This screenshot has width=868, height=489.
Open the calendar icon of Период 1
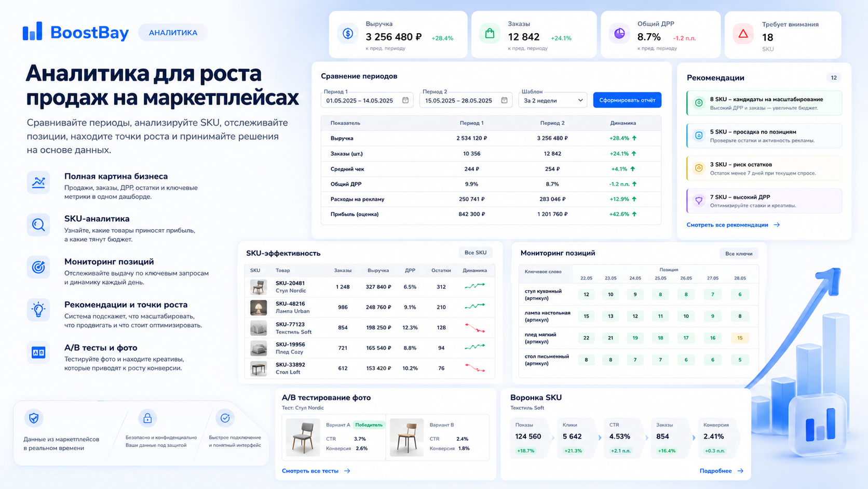(x=405, y=100)
